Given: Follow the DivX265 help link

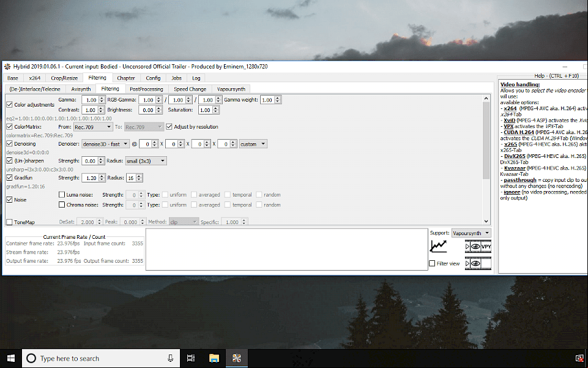Looking at the screenshot, I should pos(515,156).
